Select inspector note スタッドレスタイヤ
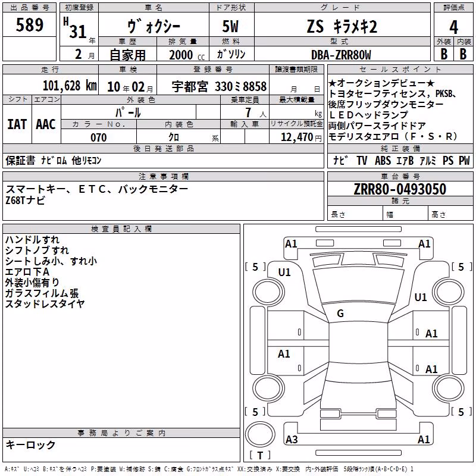 point(45,303)
